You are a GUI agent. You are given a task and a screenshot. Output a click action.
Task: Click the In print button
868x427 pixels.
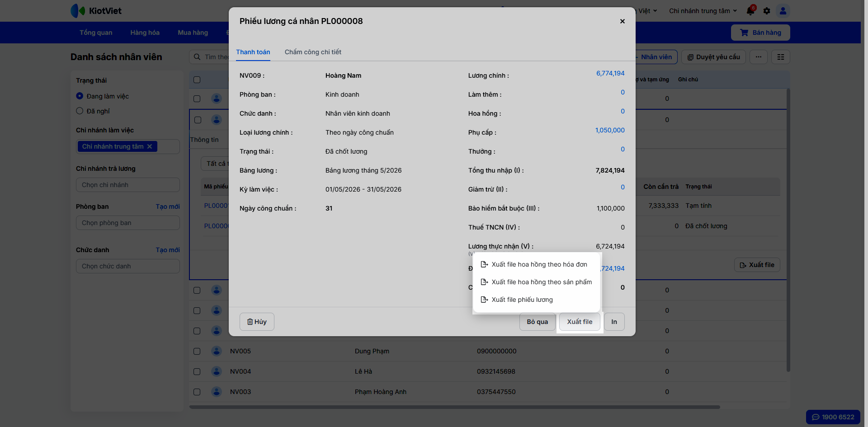click(614, 322)
